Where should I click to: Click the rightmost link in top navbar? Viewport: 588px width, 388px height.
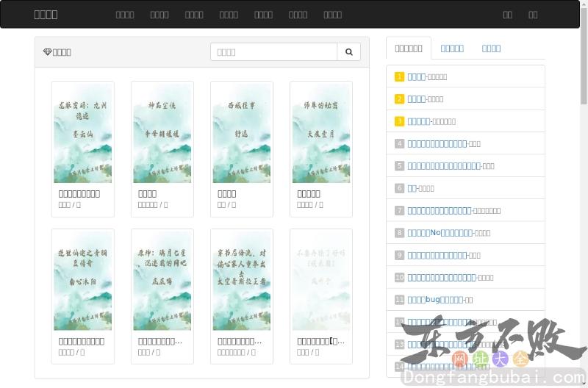(533, 14)
